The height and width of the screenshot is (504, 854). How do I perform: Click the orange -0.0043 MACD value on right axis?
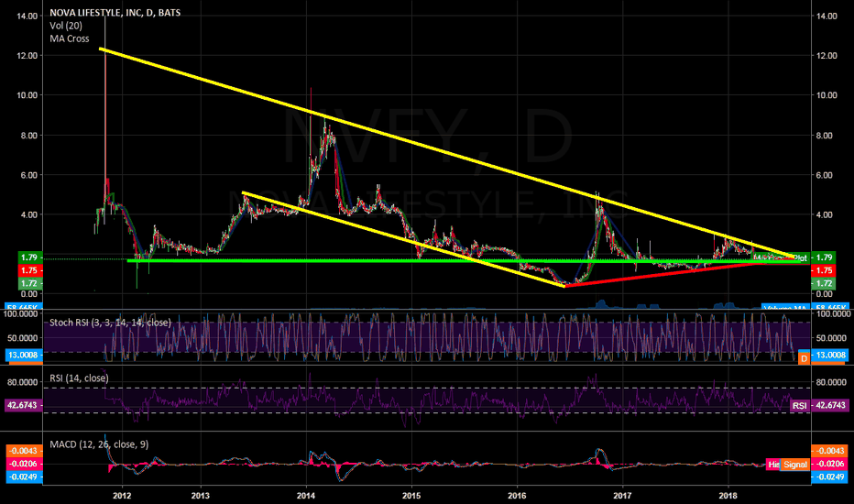pyautogui.click(x=829, y=451)
